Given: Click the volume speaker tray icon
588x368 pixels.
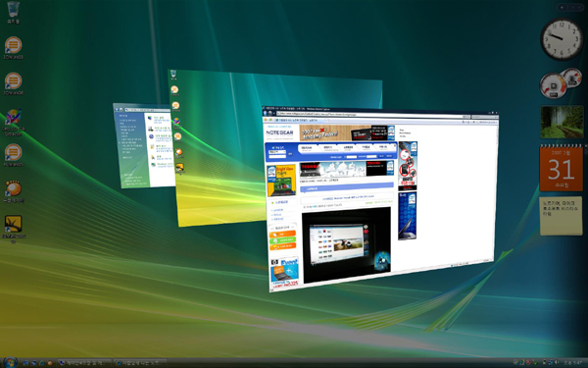Looking at the screenshot, I should click(x=557, y=362).
